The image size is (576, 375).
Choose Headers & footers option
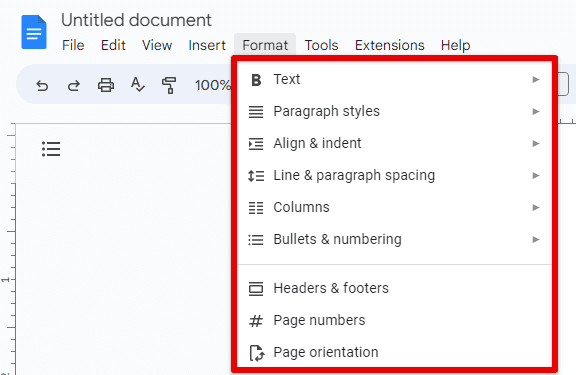point(395,288)
